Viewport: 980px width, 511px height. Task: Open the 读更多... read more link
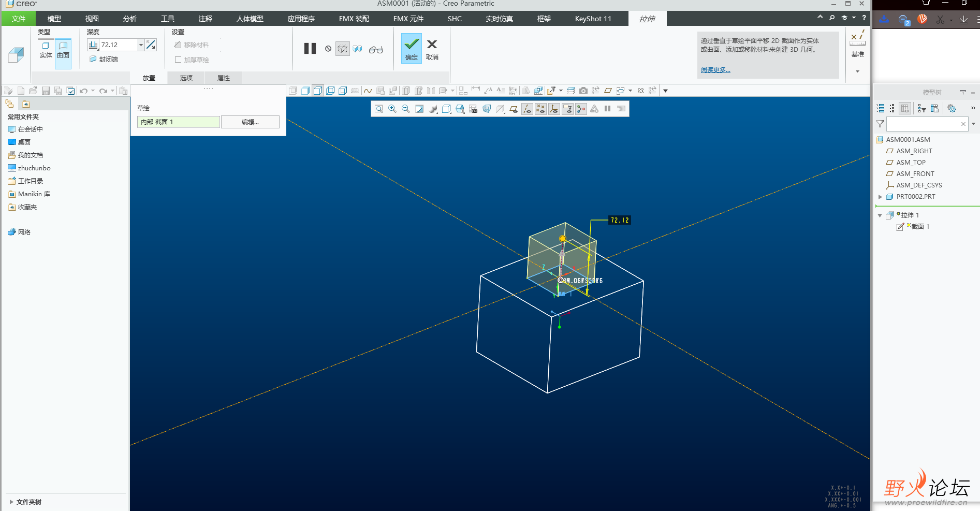click(715, 70)
